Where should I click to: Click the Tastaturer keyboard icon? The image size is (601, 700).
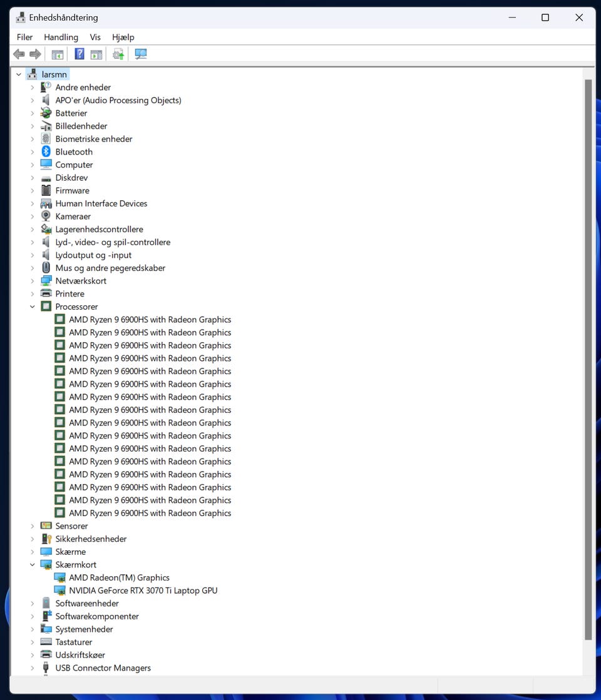point(46,642)
